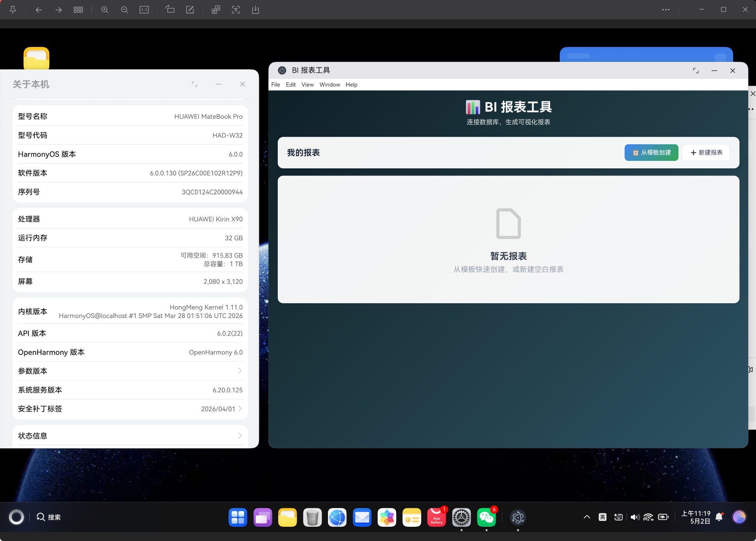This screenshot has width=756, height=541.
Task: Click the 从模板创建 button
Action: pos(651,153)
